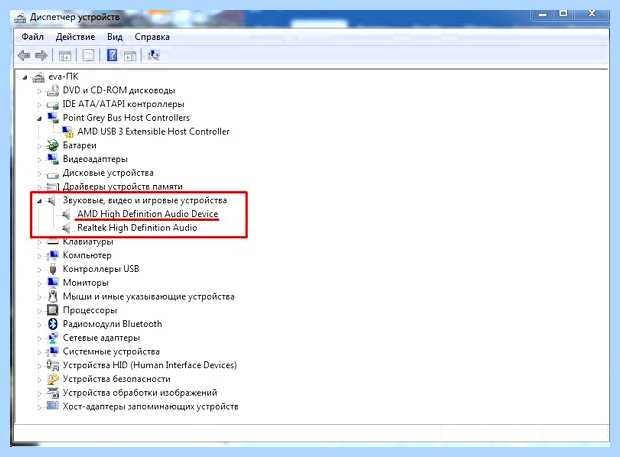Click the Устройства HID icon

click(x=53, y=365)
